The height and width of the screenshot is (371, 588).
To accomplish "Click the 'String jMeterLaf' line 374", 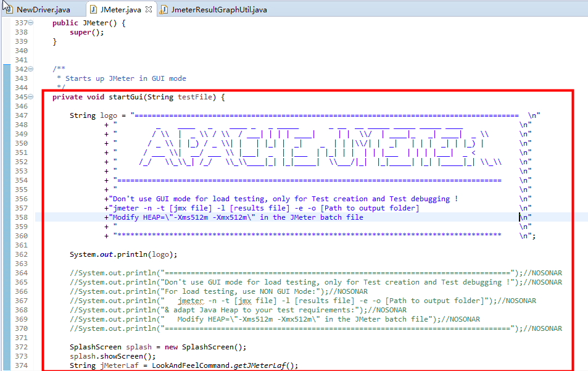I will pos(184,365).
